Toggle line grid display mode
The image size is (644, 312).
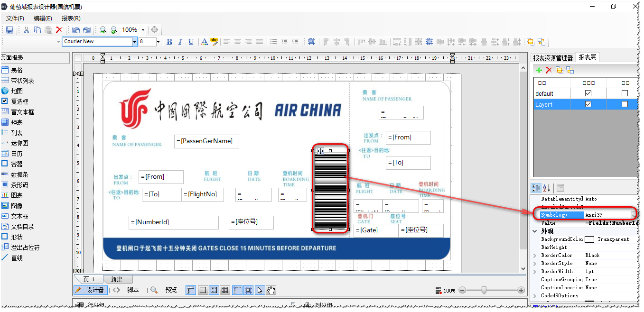(x=225, y=290)
